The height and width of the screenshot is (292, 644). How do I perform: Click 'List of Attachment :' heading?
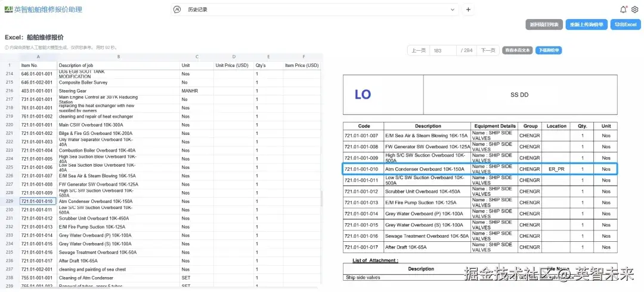[x=376, y=260]
